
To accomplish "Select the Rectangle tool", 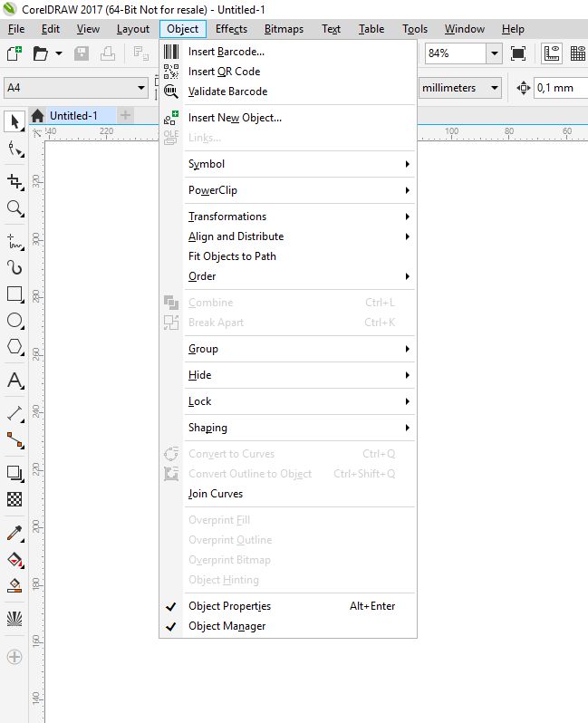I will coord(14,294).
